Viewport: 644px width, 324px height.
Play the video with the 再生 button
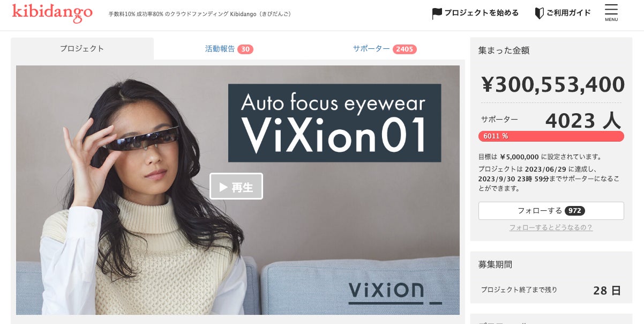tap(236, 187)
